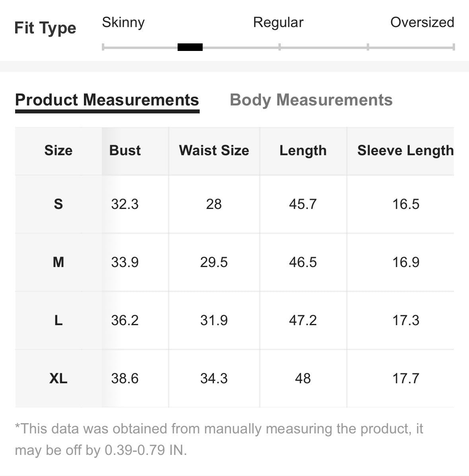Click the 29.5 waist value for M

214,262
